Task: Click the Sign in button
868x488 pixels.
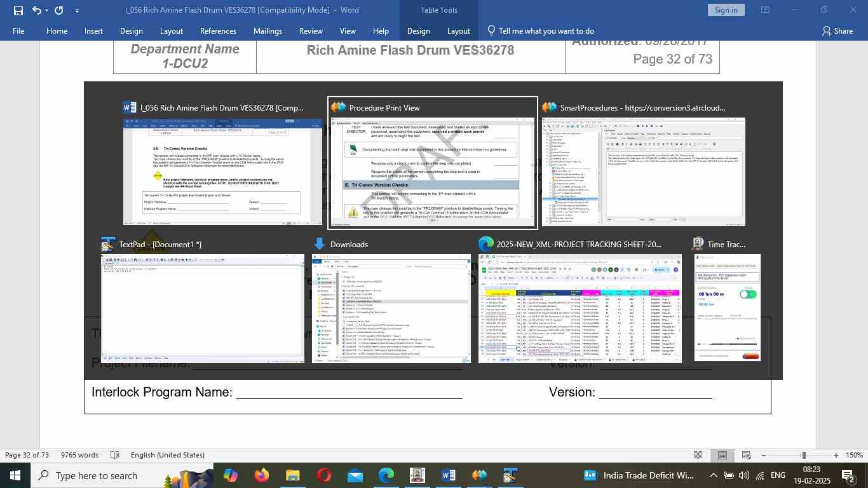Action: tap(726, 10)
